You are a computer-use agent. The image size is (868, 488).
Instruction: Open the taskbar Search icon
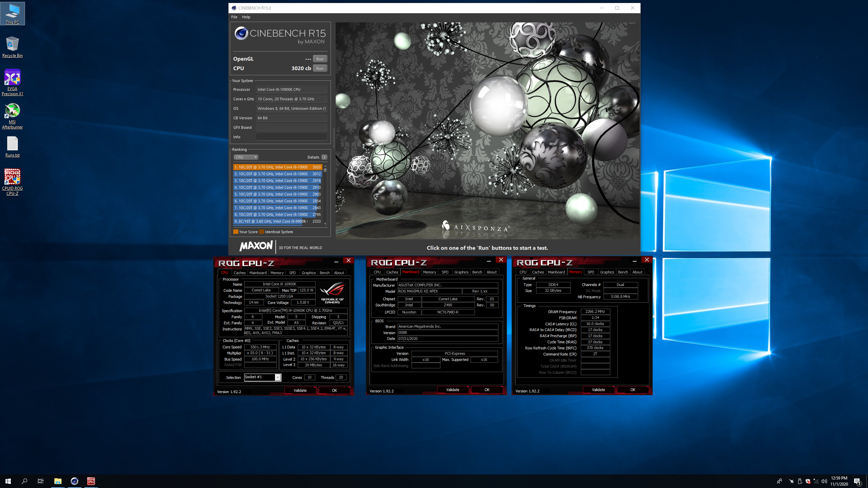24,481
